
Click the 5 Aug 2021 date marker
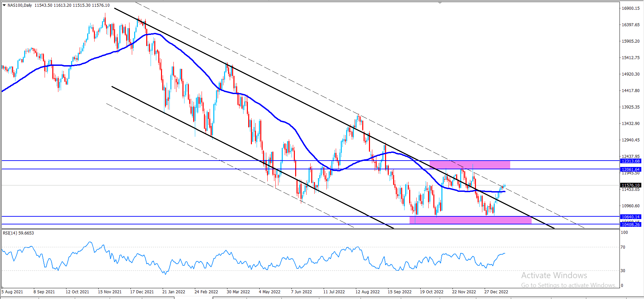pyautogui.click(x=12, y=292)
